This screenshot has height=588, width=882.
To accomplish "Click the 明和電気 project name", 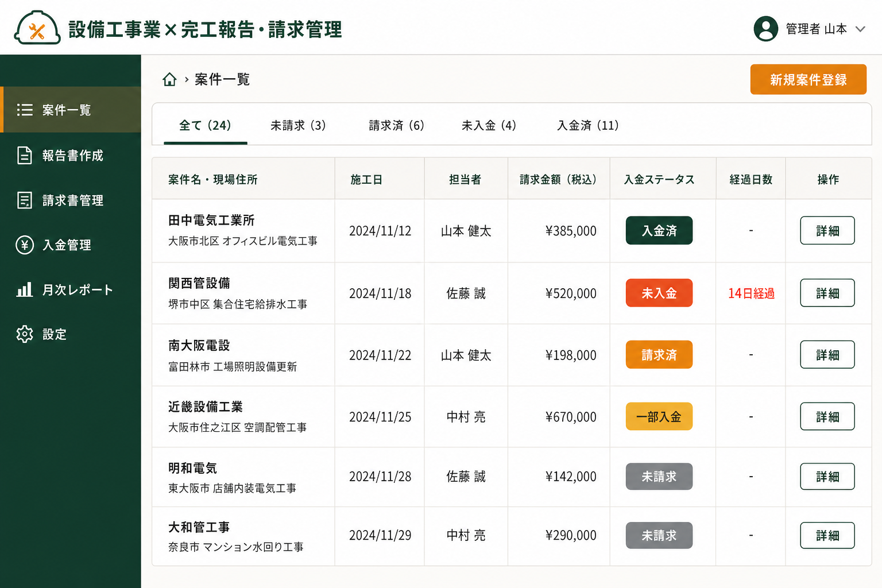I will click(x=193, y=469).
